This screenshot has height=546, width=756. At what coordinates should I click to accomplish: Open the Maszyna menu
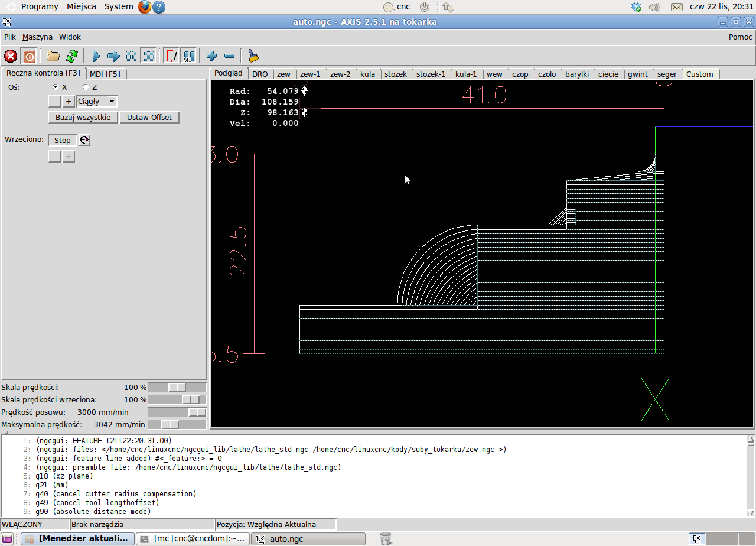click(x=37, y=37)
